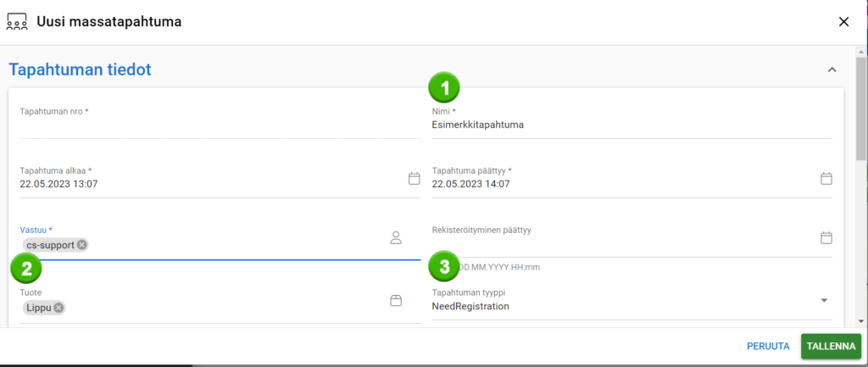Click the scrollbar down arrow

pos(861,321)
